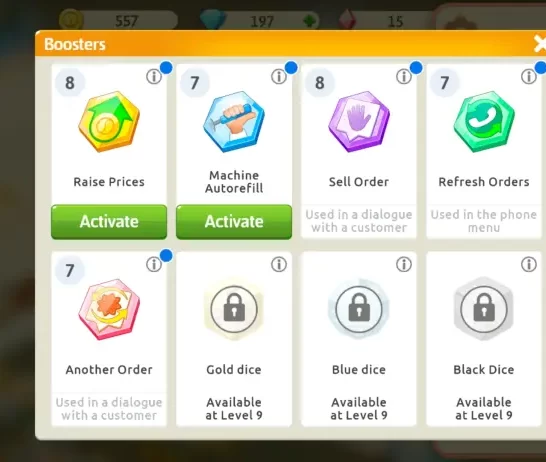Click the pink Another Order booster icon

pos(109,309)
